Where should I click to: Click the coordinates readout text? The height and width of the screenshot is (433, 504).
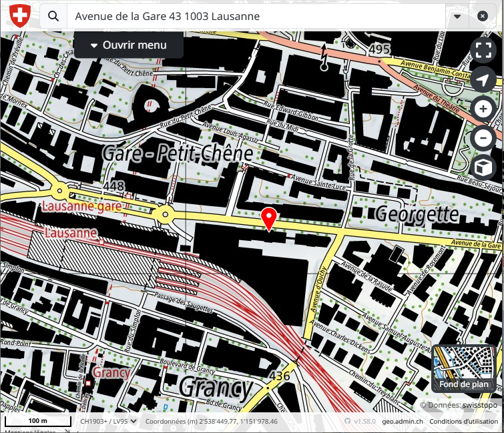point(211,421)
